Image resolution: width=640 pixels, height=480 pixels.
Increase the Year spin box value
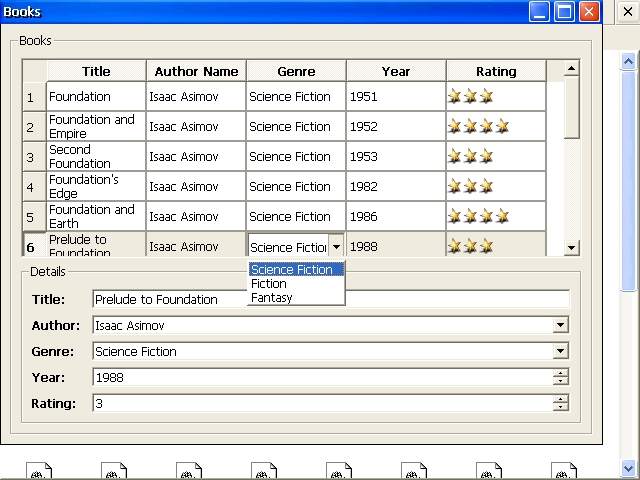pyautogui.click(x=561, y=373)
